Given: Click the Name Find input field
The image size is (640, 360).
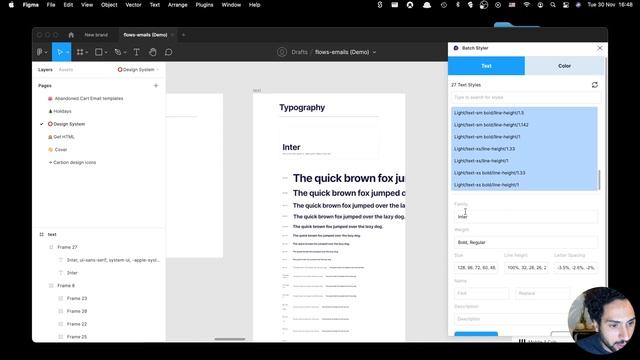Looking at the screenshot, I should pyautogui.click(x=481, y=293).
